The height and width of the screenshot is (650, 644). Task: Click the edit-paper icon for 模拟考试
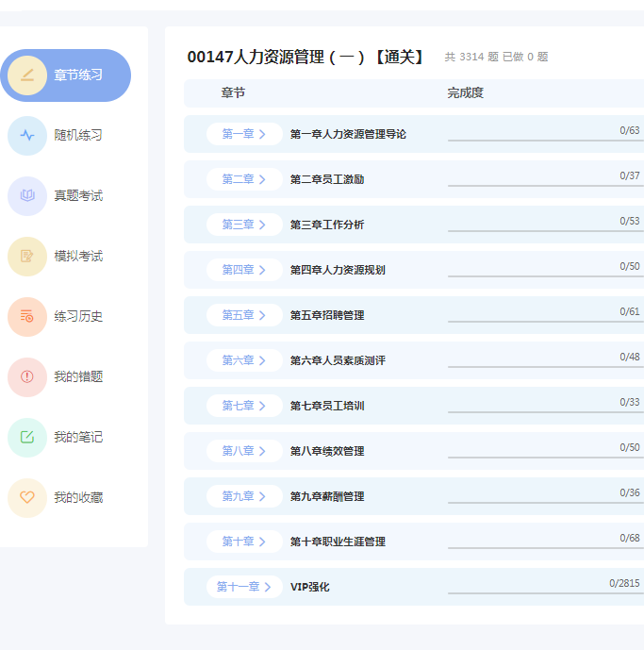tap(27, 257)
